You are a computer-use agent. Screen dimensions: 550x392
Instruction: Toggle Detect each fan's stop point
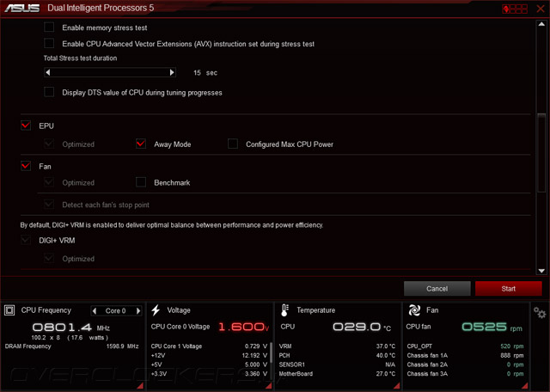(49, 205)
